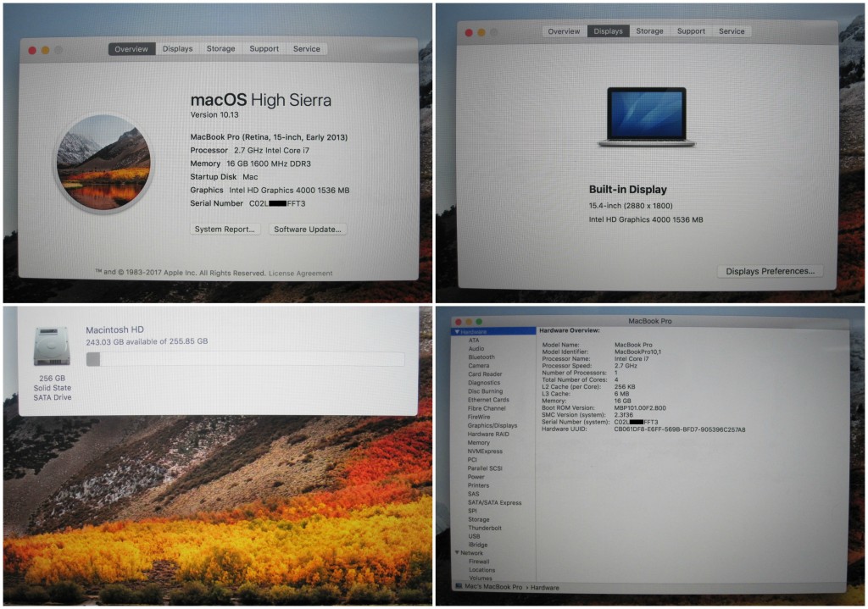Open Displays tab in the macOS High Sierra window
The image size is (868, 609).
click(x=178, y=48)
